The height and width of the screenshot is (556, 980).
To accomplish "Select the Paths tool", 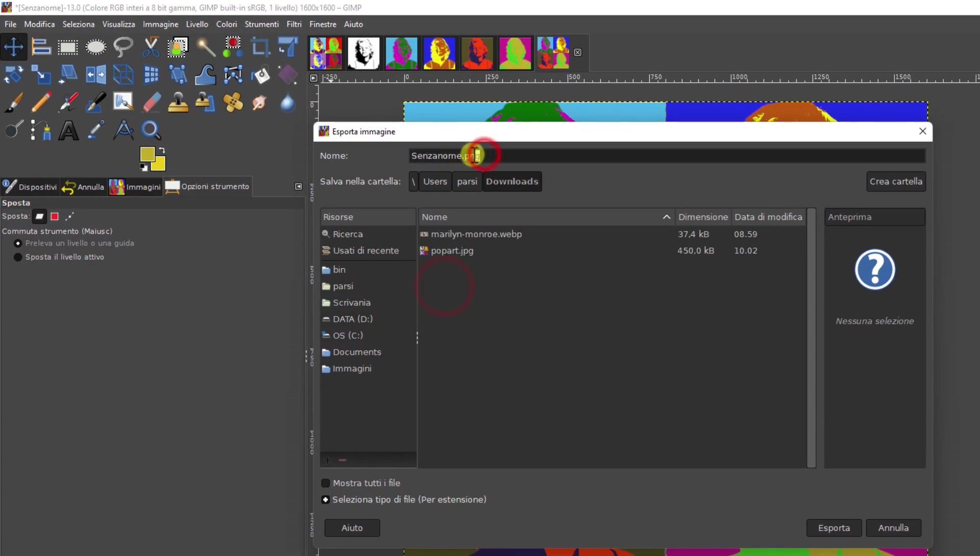I will click(x=41, y=130).
